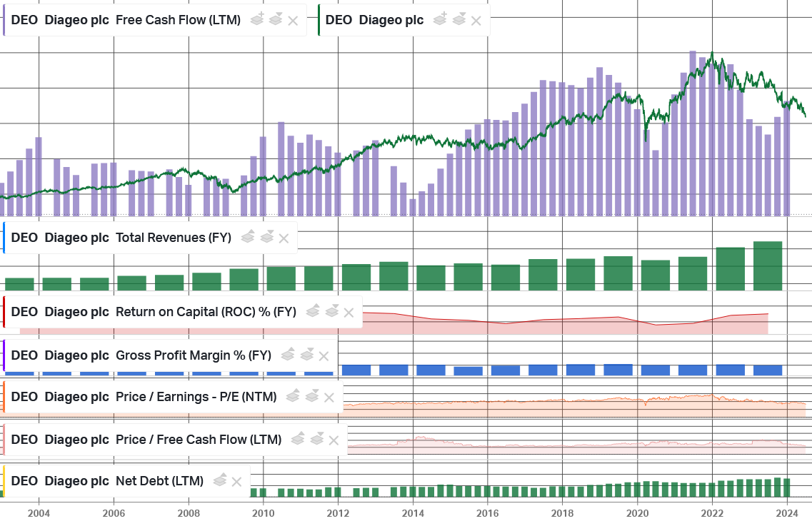Click the layers-plus icon for Free Cash Flow
The height and width of the screenshot is (521, 812).
257,19
